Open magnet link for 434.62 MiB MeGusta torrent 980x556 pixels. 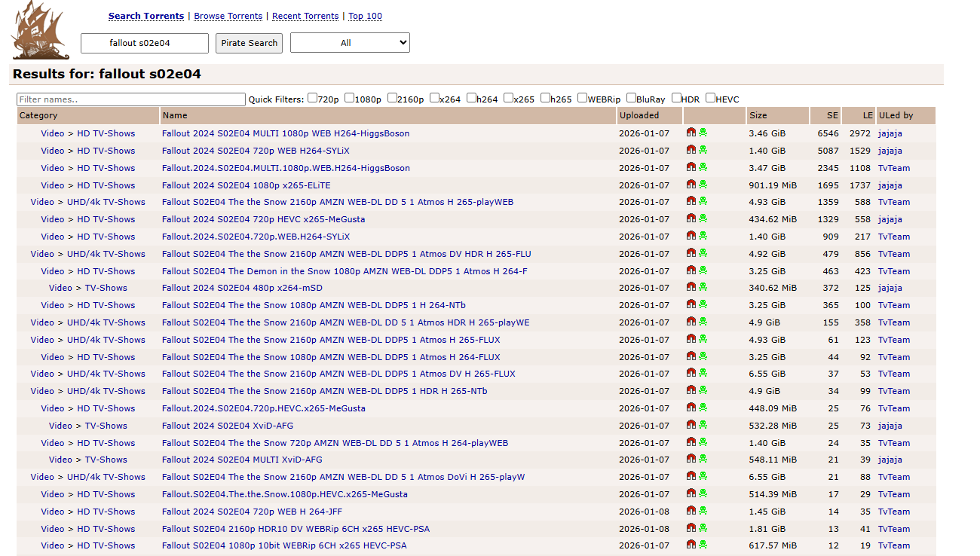691,218
